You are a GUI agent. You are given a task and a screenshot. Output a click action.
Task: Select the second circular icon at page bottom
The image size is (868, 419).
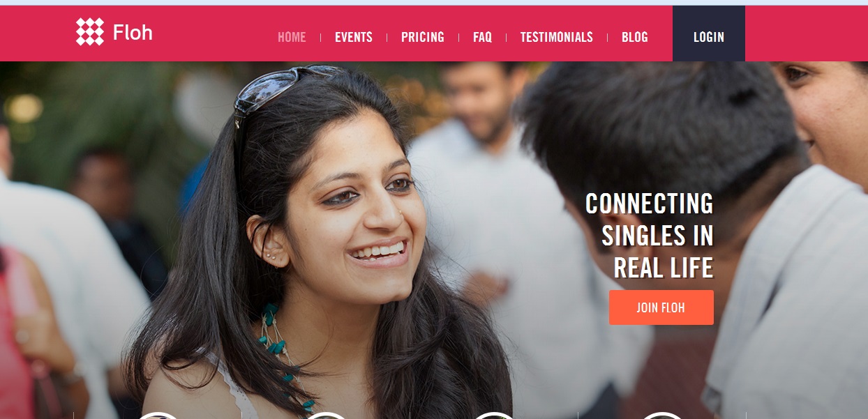326,416
